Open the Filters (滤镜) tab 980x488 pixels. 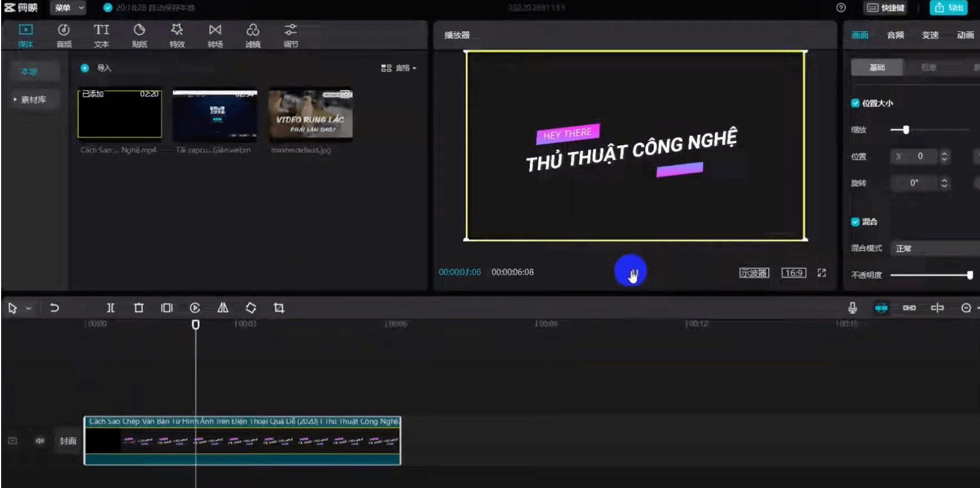[x=253, y=36]
